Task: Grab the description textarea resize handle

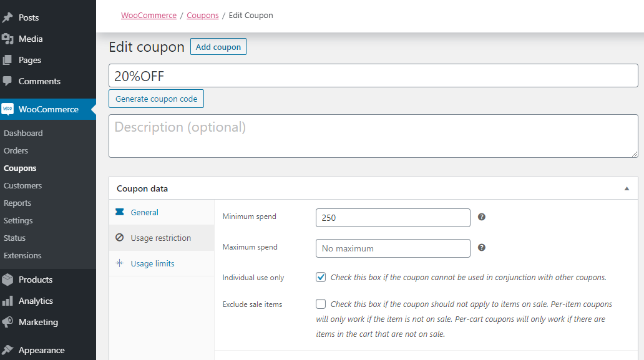Action: (x=635, y=154)
